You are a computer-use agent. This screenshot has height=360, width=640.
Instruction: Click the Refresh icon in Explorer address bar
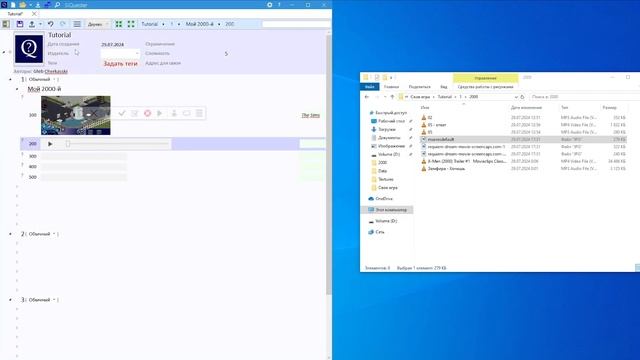[522, 97]
